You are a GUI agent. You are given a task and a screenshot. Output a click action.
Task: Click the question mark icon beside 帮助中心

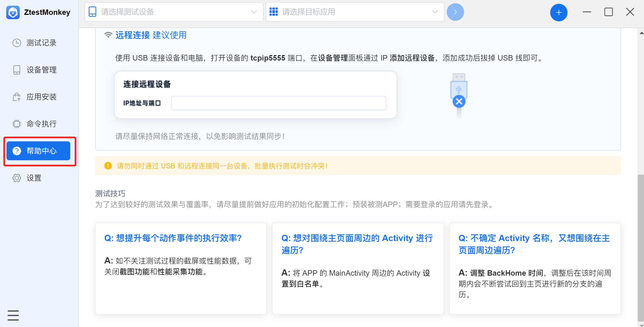pyautogui.click(x=17, y=151)
